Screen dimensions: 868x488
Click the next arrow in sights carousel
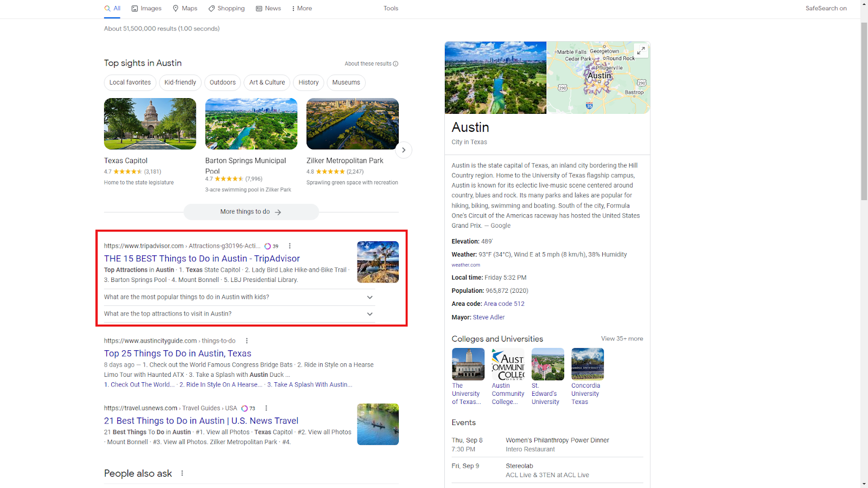pyautogui.click(x=404, y=150)
